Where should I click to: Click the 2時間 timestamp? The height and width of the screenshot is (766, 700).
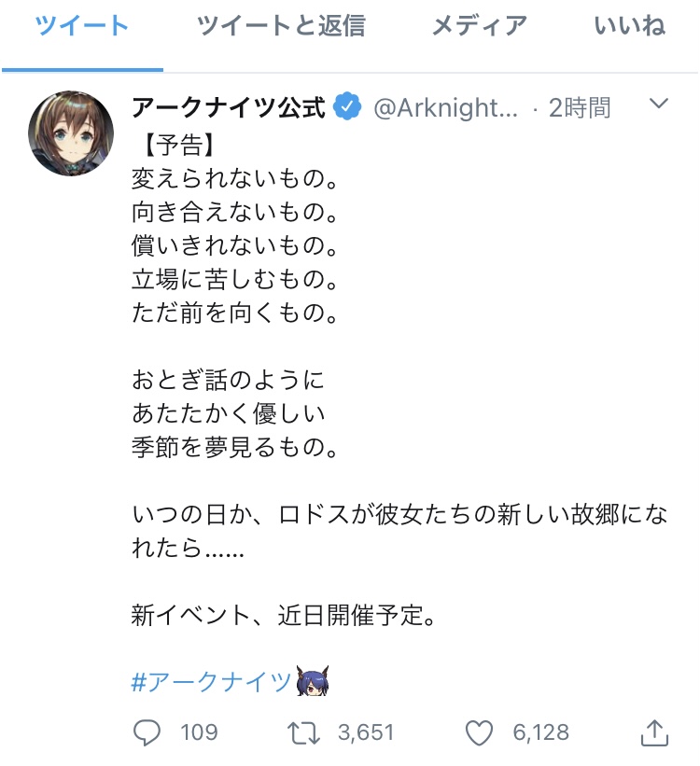(579, 108)
